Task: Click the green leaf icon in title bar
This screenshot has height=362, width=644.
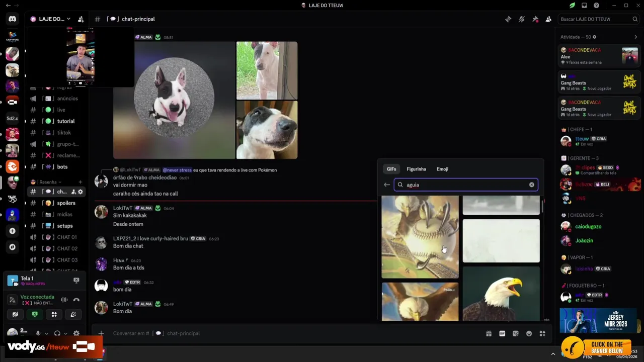Action: pos(572,6)
